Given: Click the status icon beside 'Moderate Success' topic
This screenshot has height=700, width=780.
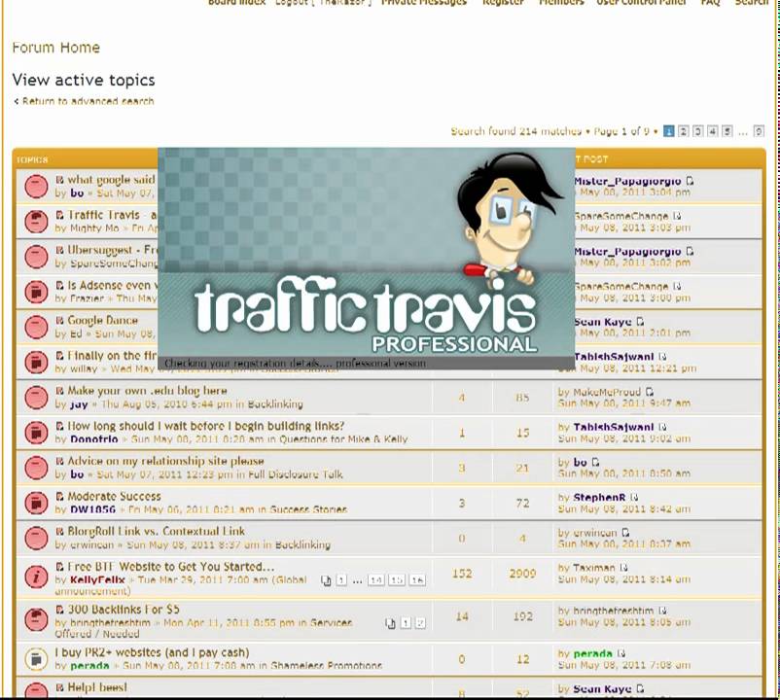Looking at the screenshot, I should [x=36, y=504].
